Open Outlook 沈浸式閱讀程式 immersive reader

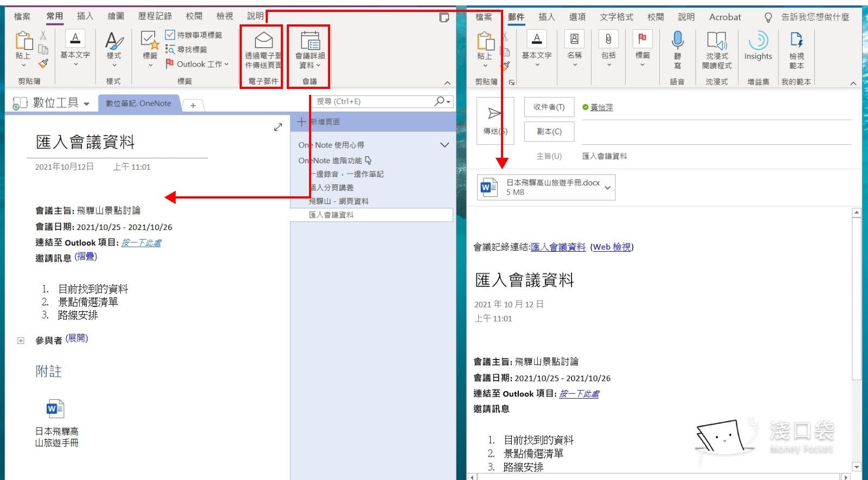(x=717, y=50)
